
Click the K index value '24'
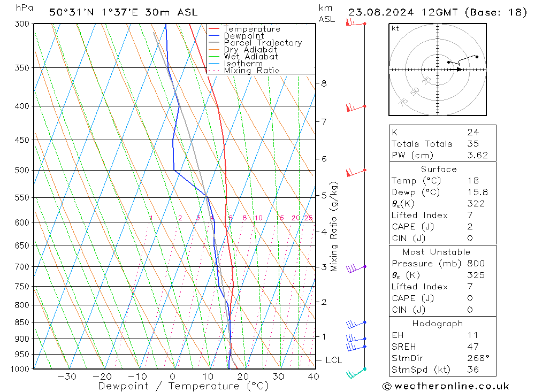coord(473,133)
